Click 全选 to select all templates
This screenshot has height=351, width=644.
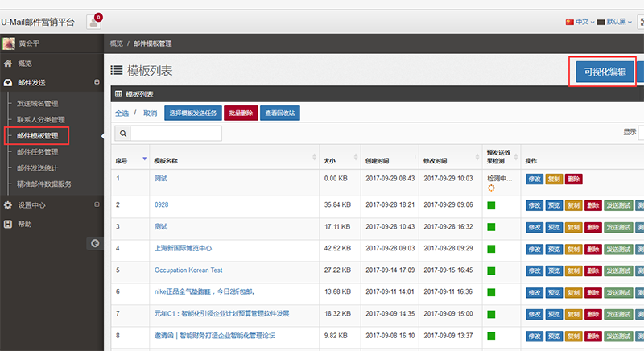click(x=122, y=114)
